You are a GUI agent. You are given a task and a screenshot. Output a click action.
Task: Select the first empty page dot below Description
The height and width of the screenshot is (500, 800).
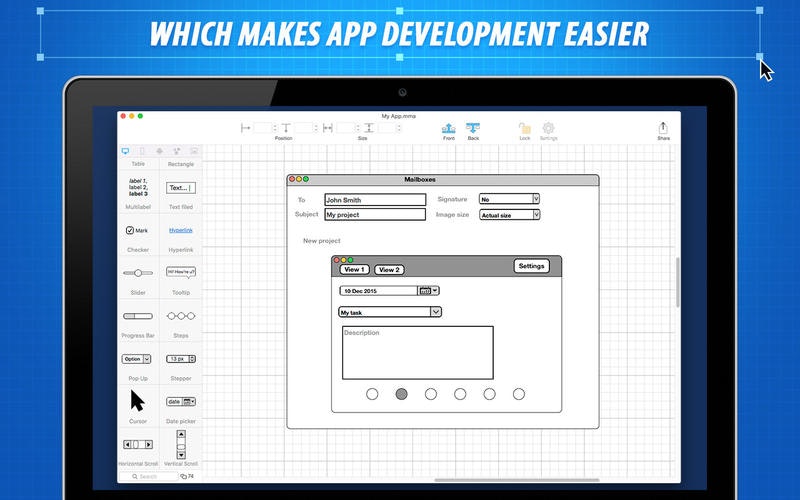[x=372, y=394]
